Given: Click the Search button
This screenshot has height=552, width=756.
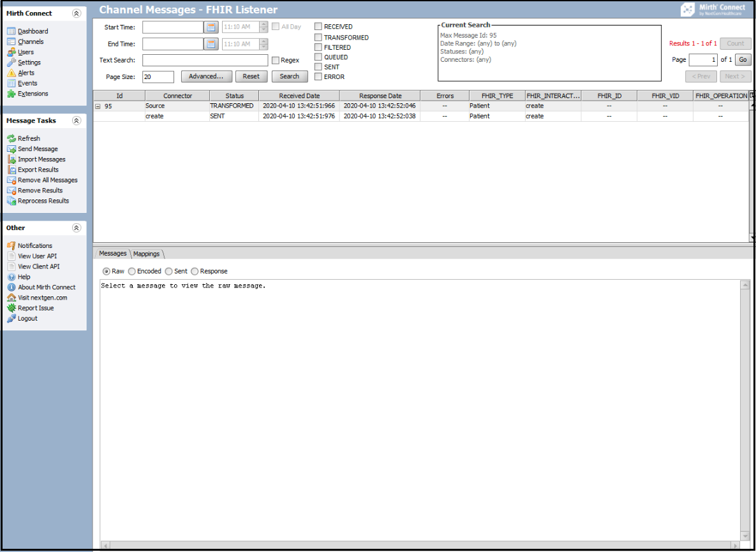Looking at the screenshot, I should 289,76.
